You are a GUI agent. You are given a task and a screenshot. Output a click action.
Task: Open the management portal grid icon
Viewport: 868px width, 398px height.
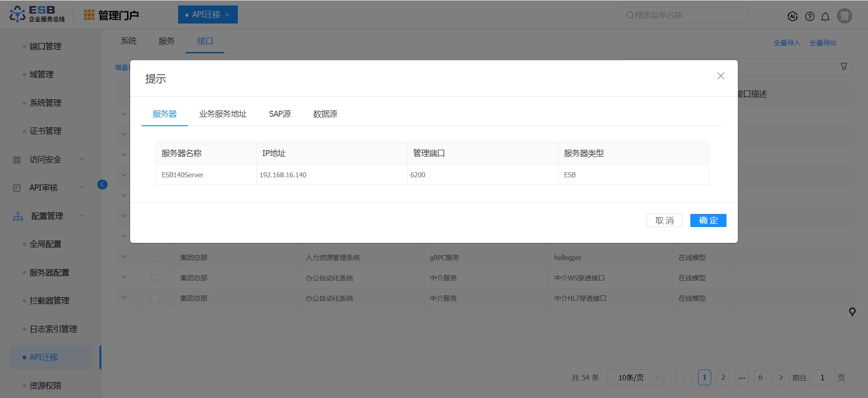coord(89,15)
